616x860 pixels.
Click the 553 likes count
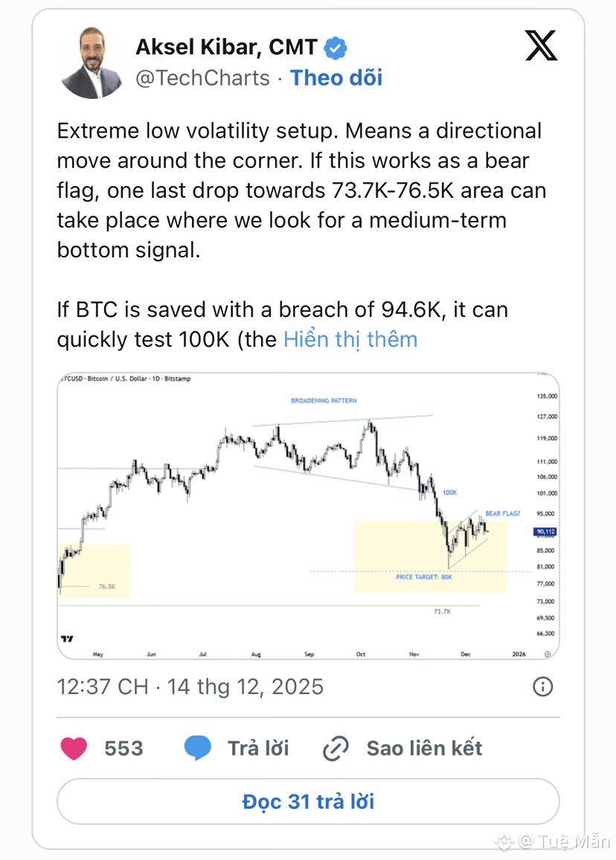coord(124,748)
